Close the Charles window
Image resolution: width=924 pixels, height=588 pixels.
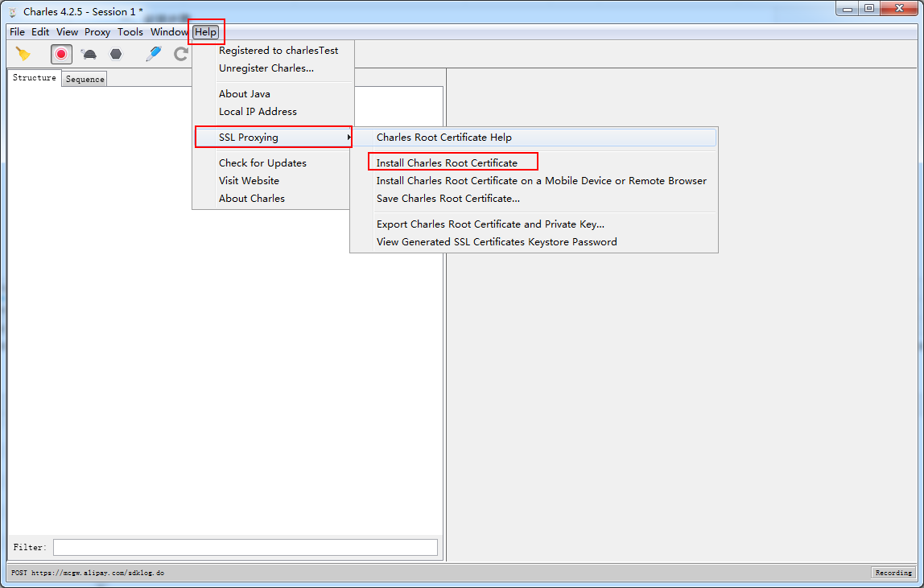(x=900, y=9)
